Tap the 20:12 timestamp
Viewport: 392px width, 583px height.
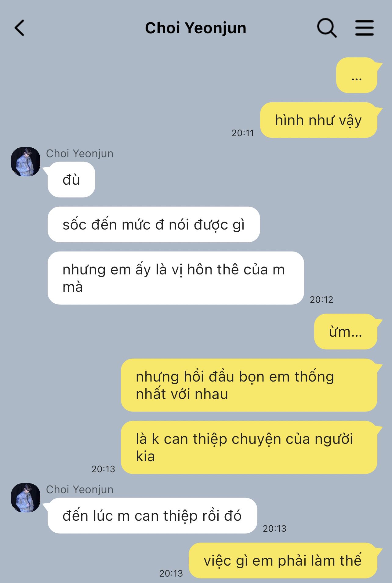[x=321, y=300]
